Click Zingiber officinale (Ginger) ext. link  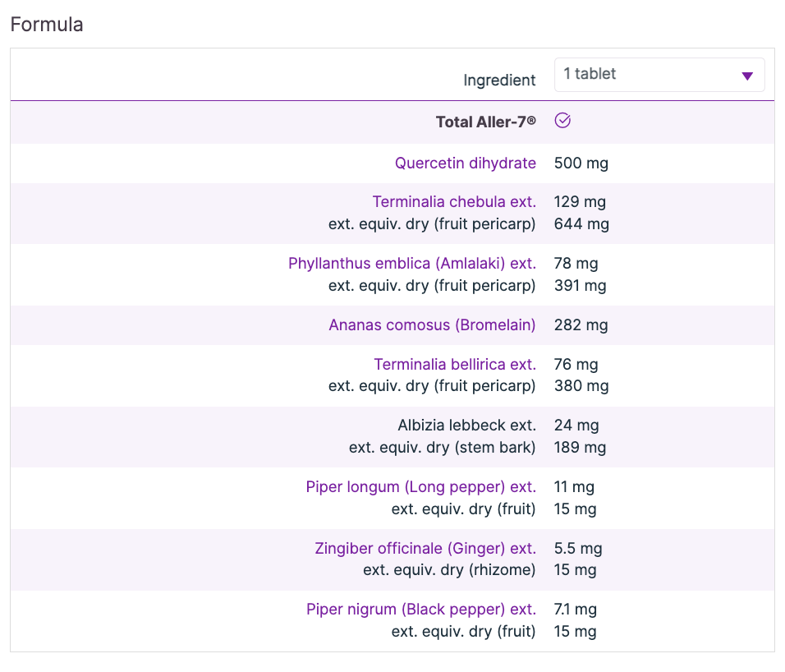pos(425,549)
